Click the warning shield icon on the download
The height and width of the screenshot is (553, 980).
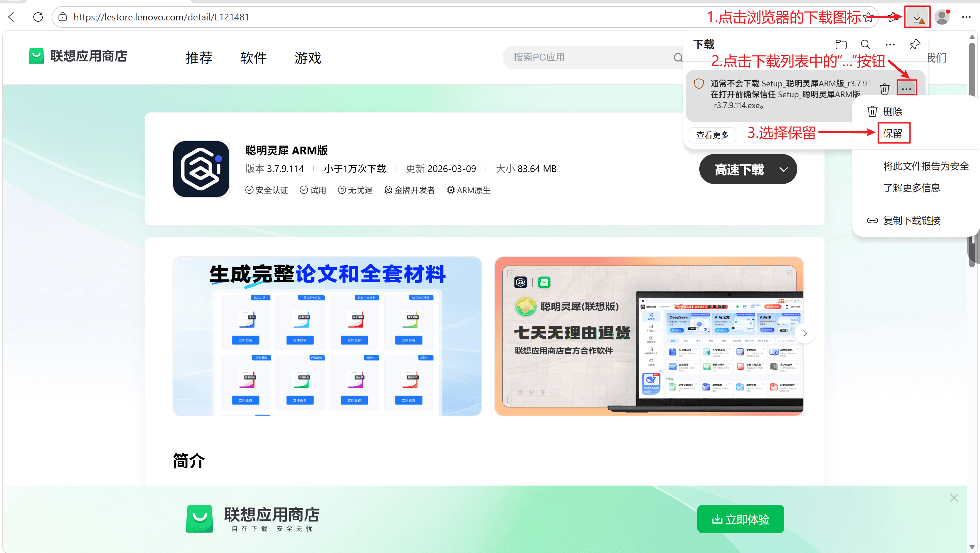tap(699, 84)
